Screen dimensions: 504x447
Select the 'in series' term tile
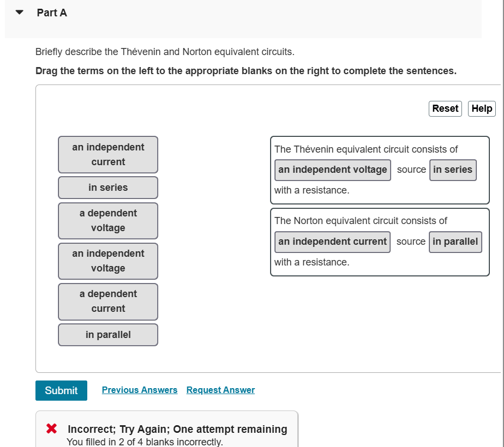tap(107, 188)
